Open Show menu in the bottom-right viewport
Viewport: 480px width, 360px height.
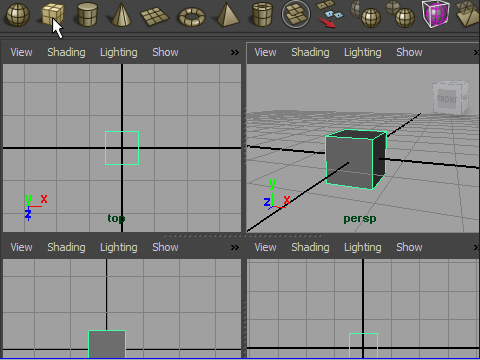click(x=409, y=247)
